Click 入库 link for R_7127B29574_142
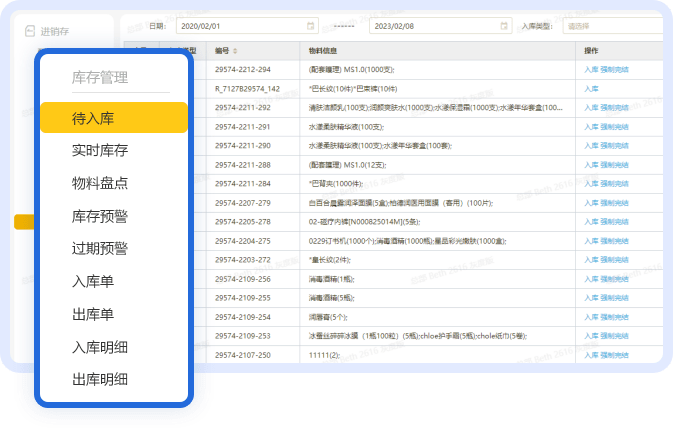 point(591,89)
